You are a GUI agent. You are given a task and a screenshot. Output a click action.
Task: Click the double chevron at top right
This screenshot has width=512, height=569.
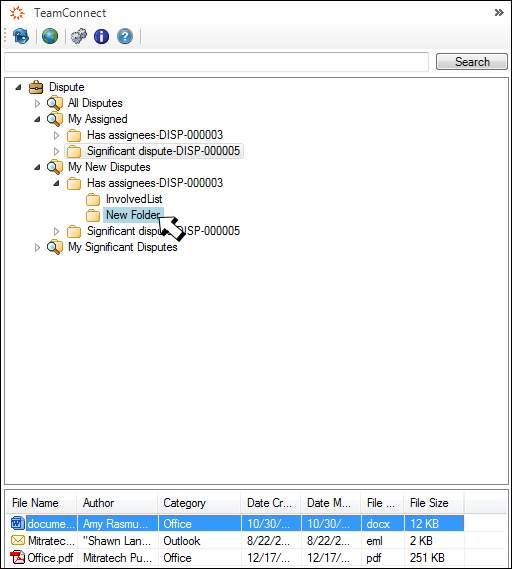(499, 13)
